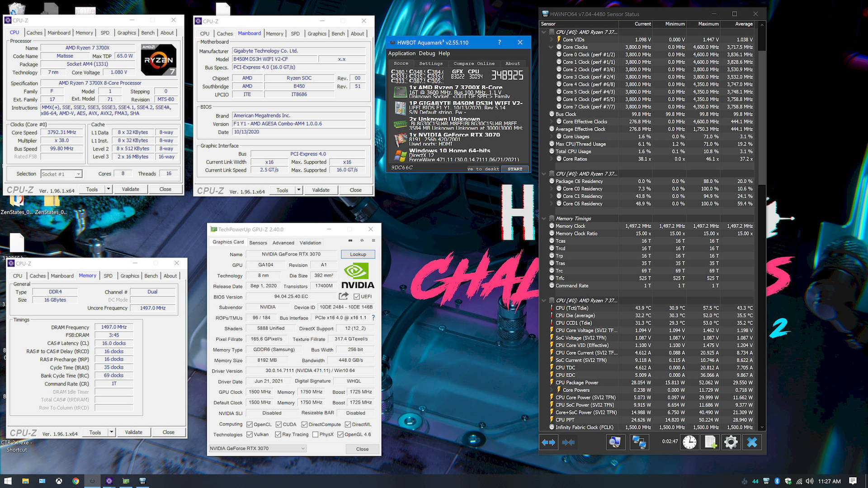This screenshot has width=868, height=488.
Task: Click the GPU-Z refresh icon
Action: 362,240
